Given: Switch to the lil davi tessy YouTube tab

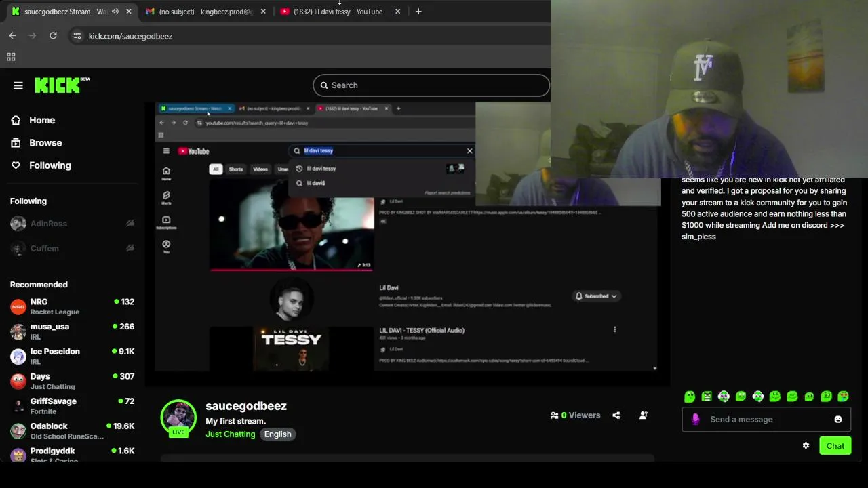Looking at the screenshot, I should click(x=338, y=12).
